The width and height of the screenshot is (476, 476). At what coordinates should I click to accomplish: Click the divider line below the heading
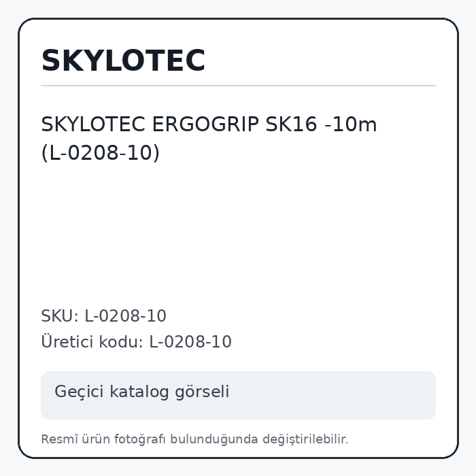click(238, 86)
